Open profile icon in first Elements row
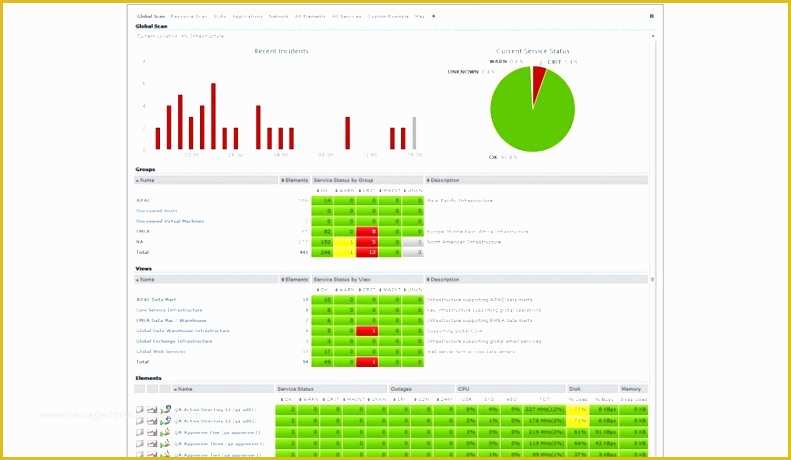This screenshot has width=791, height=460. tap(140, 410)
